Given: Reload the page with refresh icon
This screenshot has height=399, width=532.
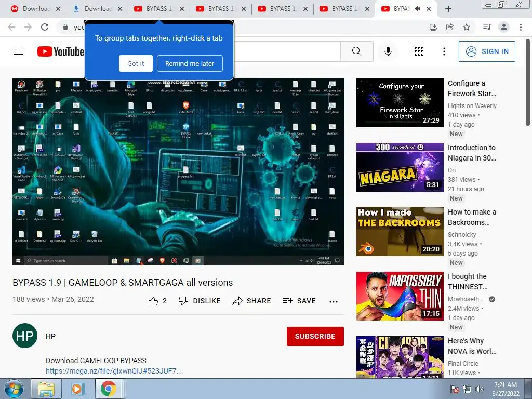Looking at the screenshot, I should coord(45,27).
